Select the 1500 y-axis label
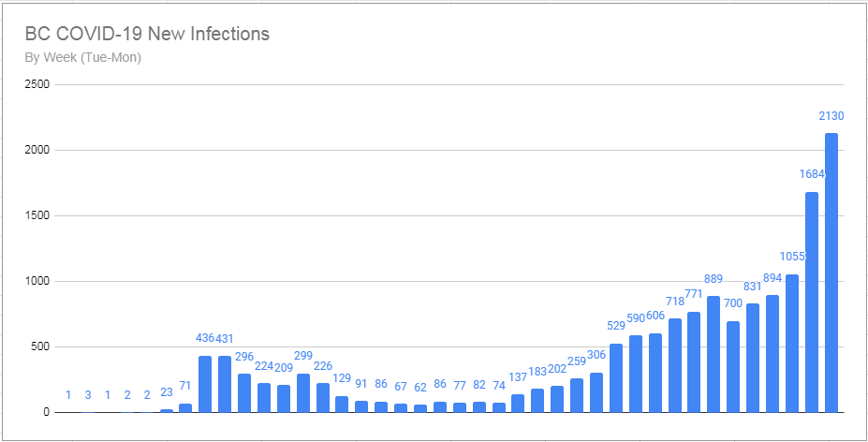The height and width of the screenshot is (442, 868). point(37,216)
